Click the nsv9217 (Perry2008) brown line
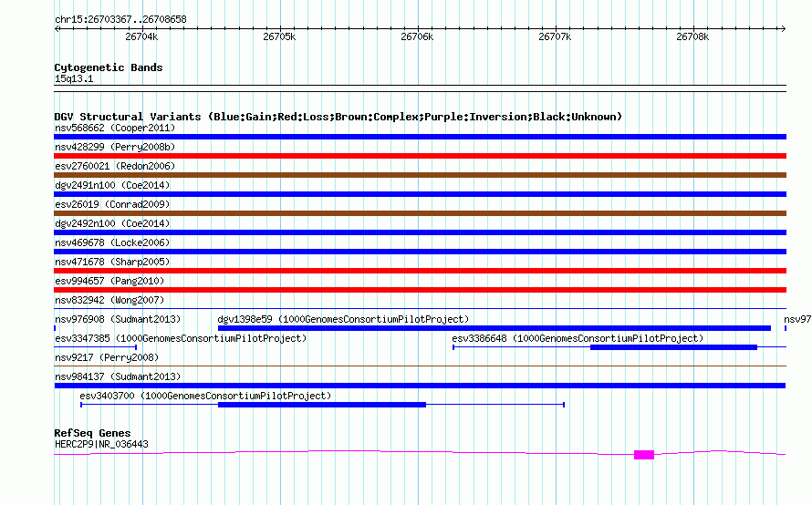Image resolution: width=812 pixels, height=505 pixels. [x=420, y=366]
